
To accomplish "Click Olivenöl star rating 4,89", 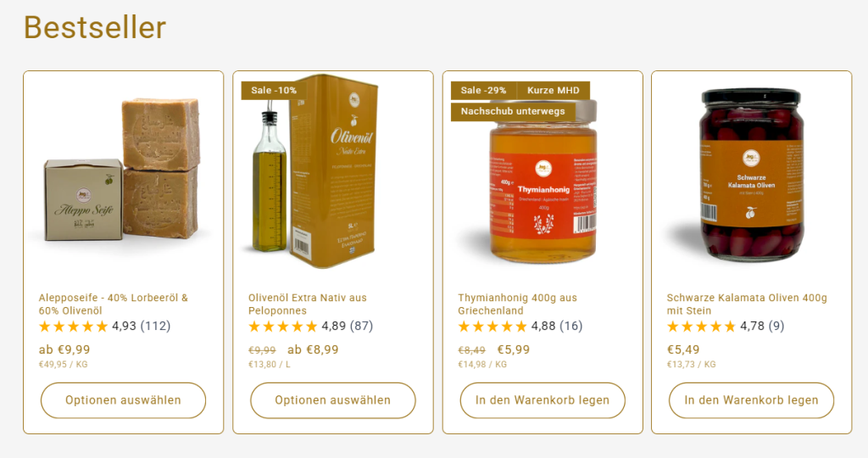I will point(310,327).
